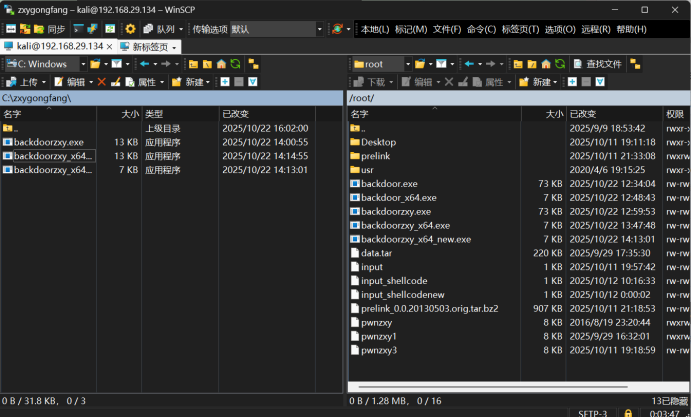Delete selected local file with red X

[x=102, y=82]
